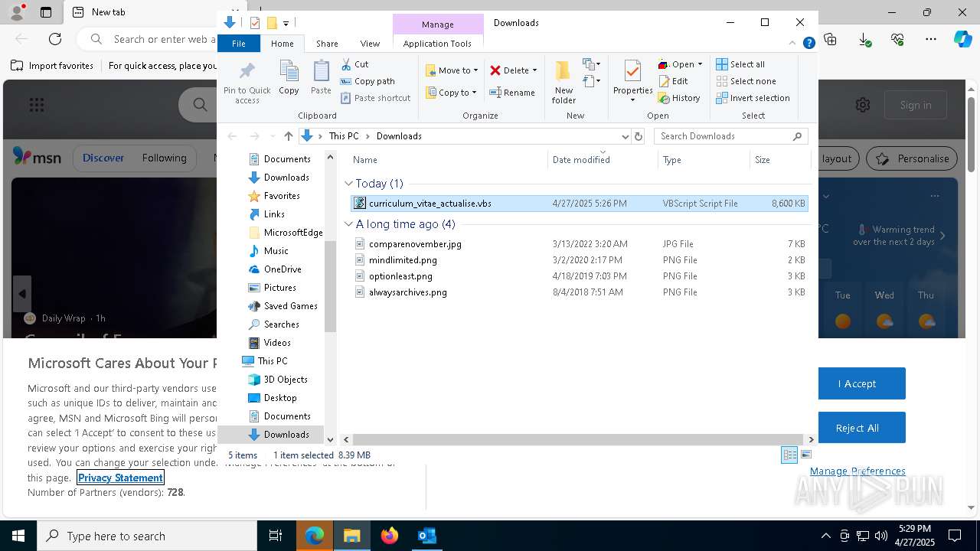Select the Home ribbon tab
Image resolution: width=980 pixels, height=551 pixels.
click(282, 44)
